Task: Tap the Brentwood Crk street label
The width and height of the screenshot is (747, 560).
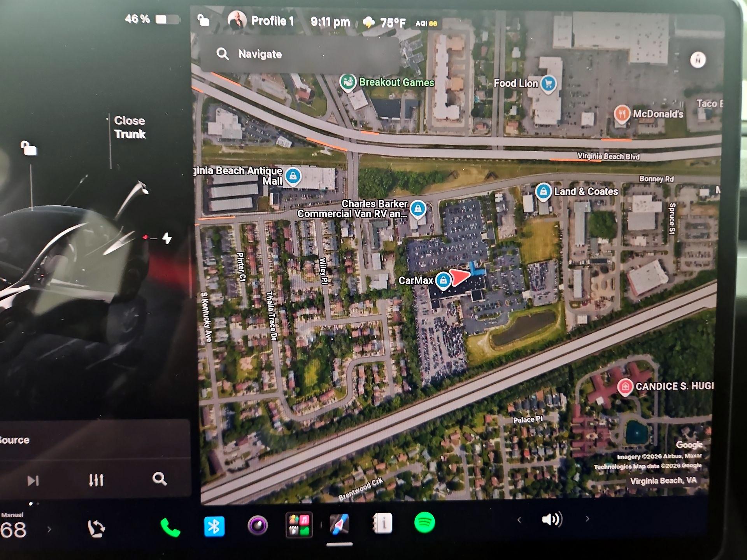Action: click(361, 489)
